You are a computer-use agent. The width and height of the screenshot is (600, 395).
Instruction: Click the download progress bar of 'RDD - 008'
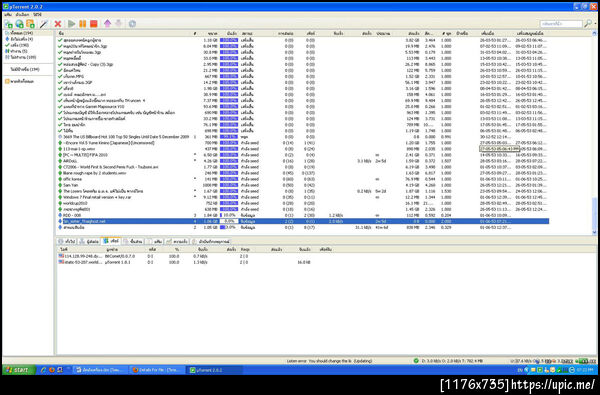(x=229, y=215)
